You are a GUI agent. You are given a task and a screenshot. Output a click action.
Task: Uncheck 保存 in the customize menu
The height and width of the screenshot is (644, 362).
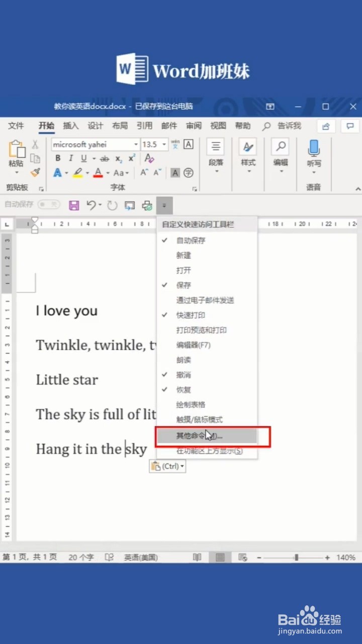(x=207, y=285)
